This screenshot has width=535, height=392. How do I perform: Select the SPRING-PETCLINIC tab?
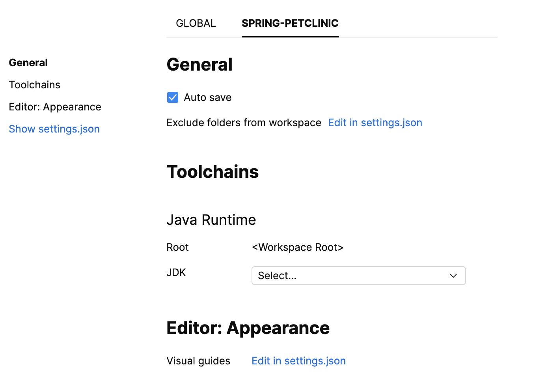pos(290,23)
